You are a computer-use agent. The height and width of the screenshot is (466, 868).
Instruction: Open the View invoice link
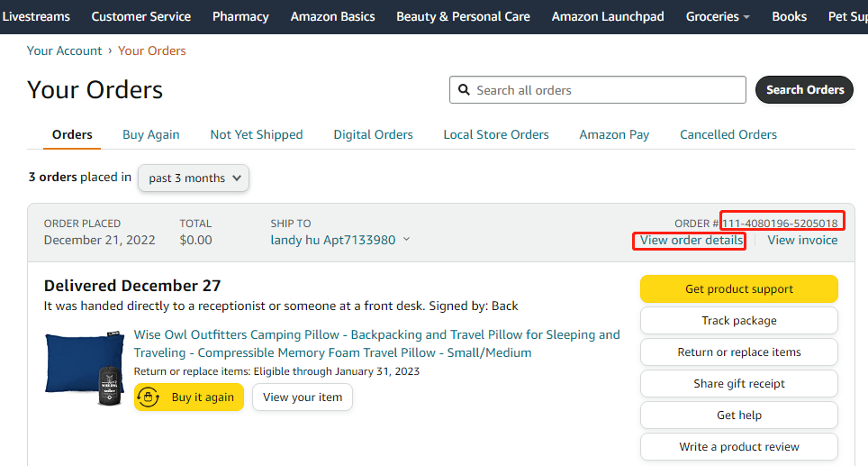(x=802, y=241)
